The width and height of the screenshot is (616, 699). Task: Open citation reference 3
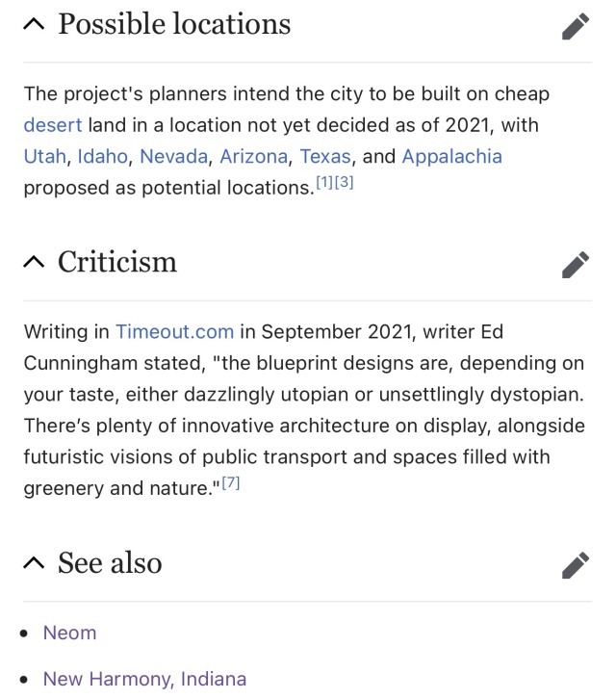pyautogui.click(x=345, y=182)
